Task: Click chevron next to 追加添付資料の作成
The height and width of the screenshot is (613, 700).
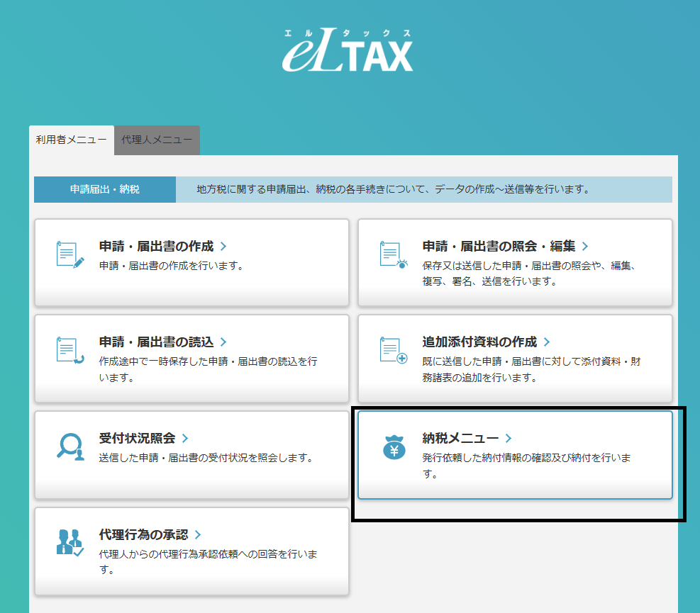Action: pyautogui.click(x=547, y=342)
